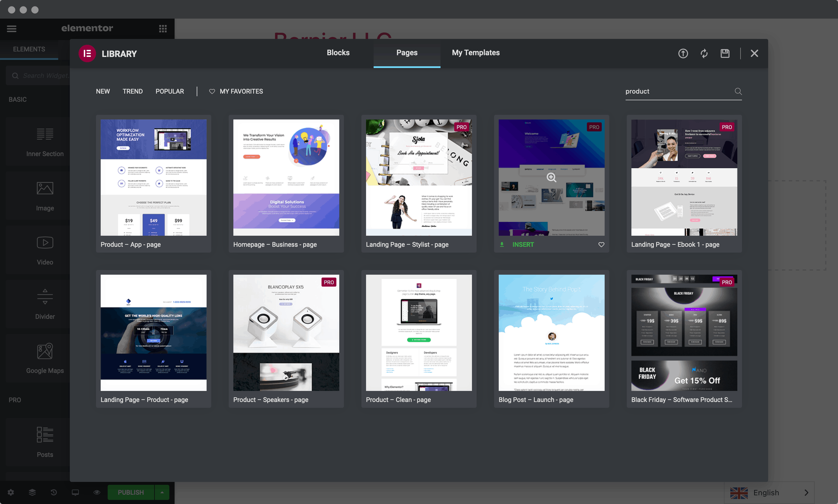Click INSERT on the Welcome PRO template
Image resolution: width=838 pixels, height=504 pixels.
pos(523,244)
